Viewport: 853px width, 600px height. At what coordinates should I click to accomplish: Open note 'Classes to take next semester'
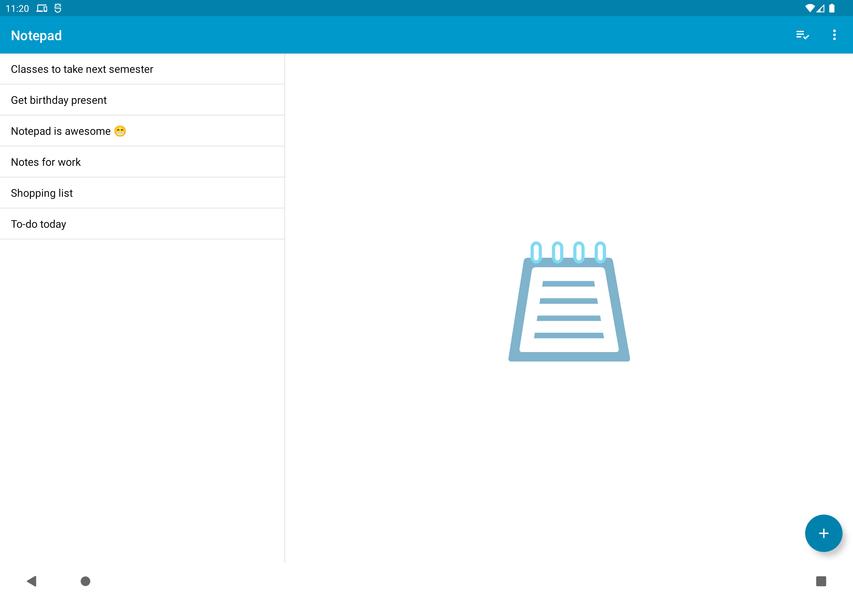pos(142,69)
